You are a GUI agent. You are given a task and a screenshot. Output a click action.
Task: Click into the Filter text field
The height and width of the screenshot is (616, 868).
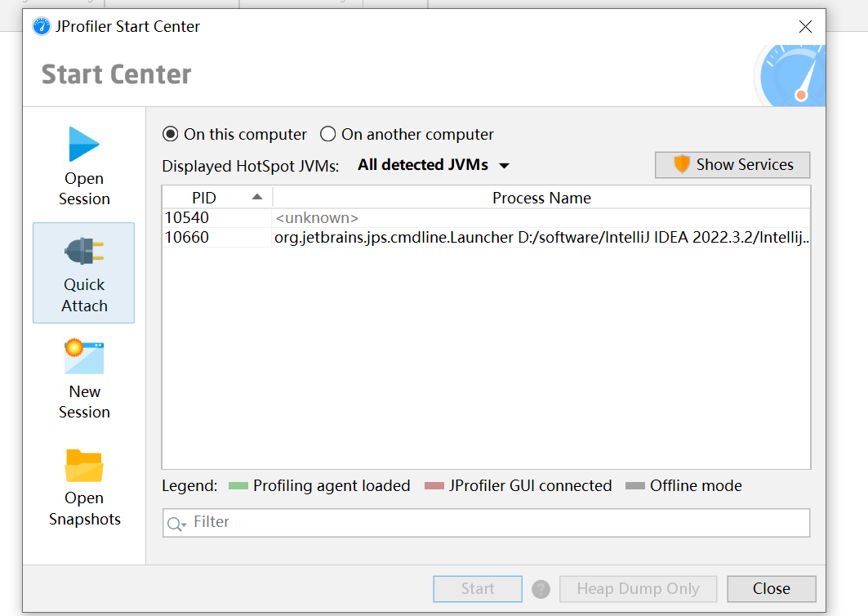coord(498,523)
